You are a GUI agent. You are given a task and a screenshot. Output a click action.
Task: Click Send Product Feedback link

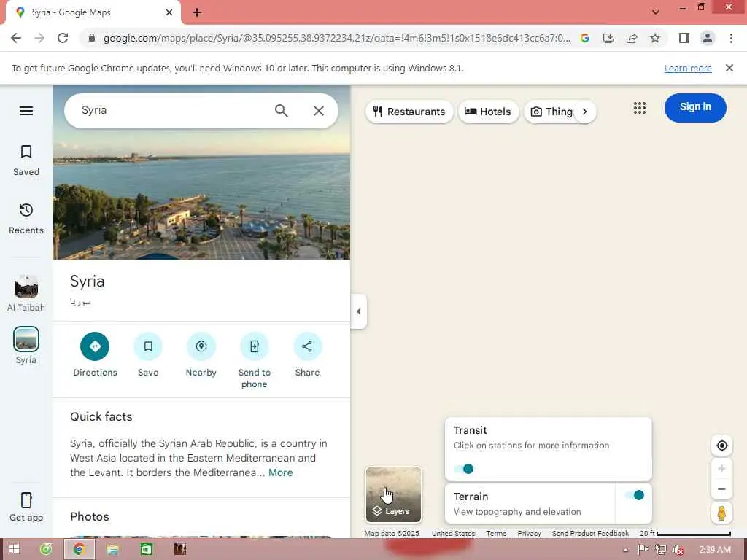(x=590, y=533)
